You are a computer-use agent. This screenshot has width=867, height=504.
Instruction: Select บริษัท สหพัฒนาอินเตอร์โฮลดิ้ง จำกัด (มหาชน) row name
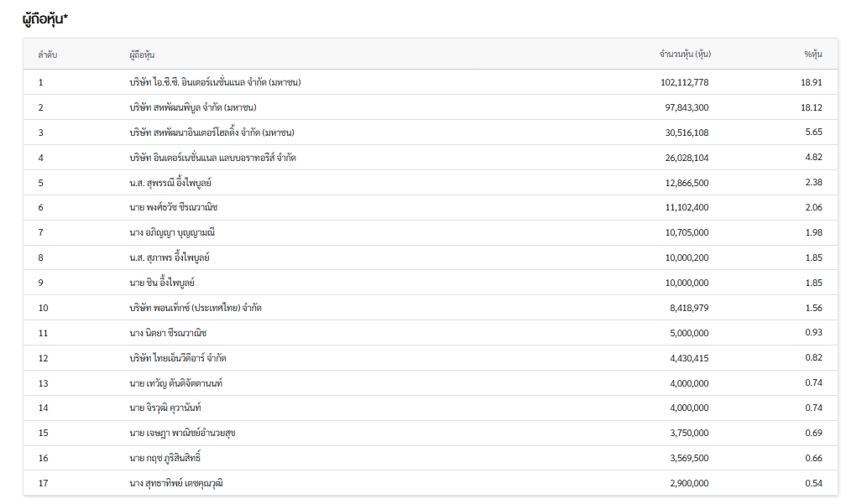pyautogui.click(x=212, y=132)
